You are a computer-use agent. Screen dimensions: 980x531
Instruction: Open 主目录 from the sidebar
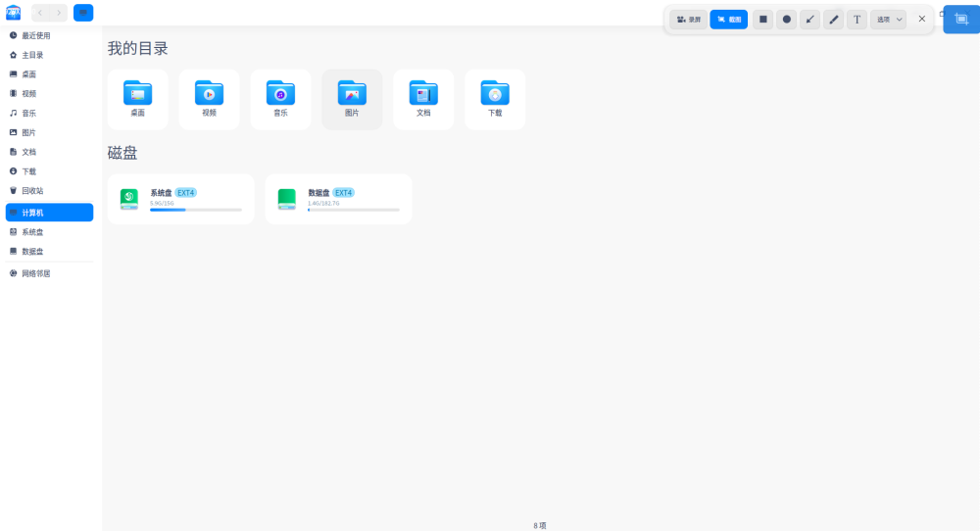[x=32, y=55]
